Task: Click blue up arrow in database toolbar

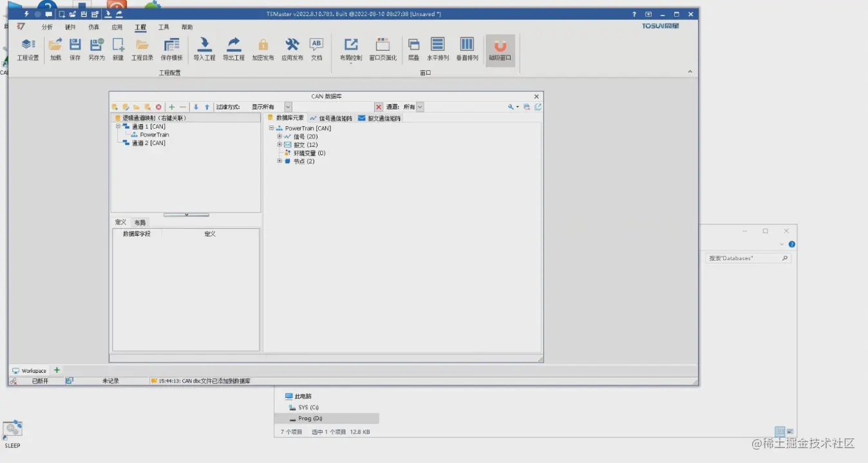Action: point(207,107)
